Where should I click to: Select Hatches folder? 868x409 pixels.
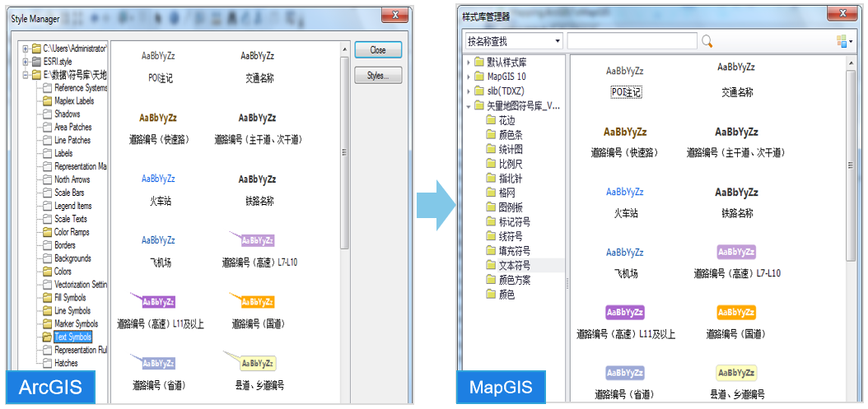point(60,363)
